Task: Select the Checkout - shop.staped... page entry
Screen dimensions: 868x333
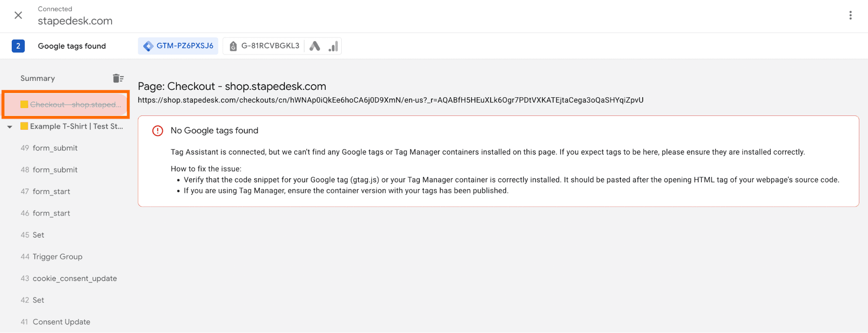Action: coord(66,105)
